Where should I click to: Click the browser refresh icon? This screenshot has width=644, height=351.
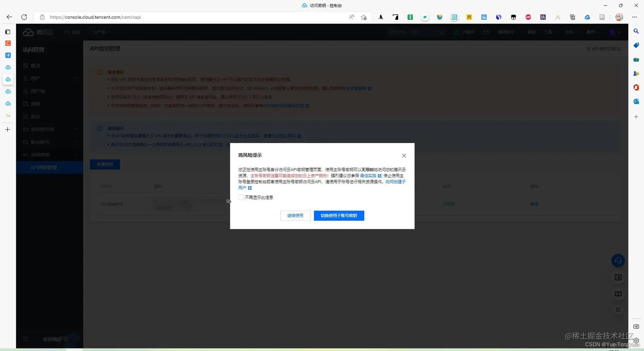tap(24, 17)
